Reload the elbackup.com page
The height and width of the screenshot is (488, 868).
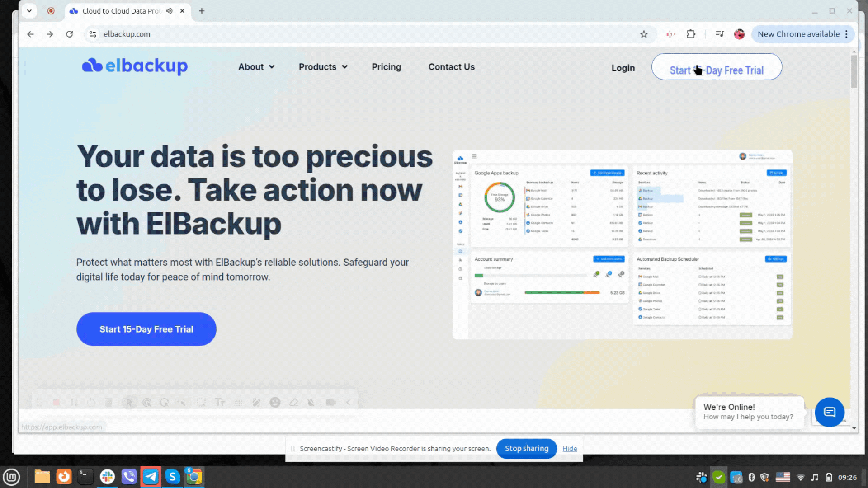[69, 34]
